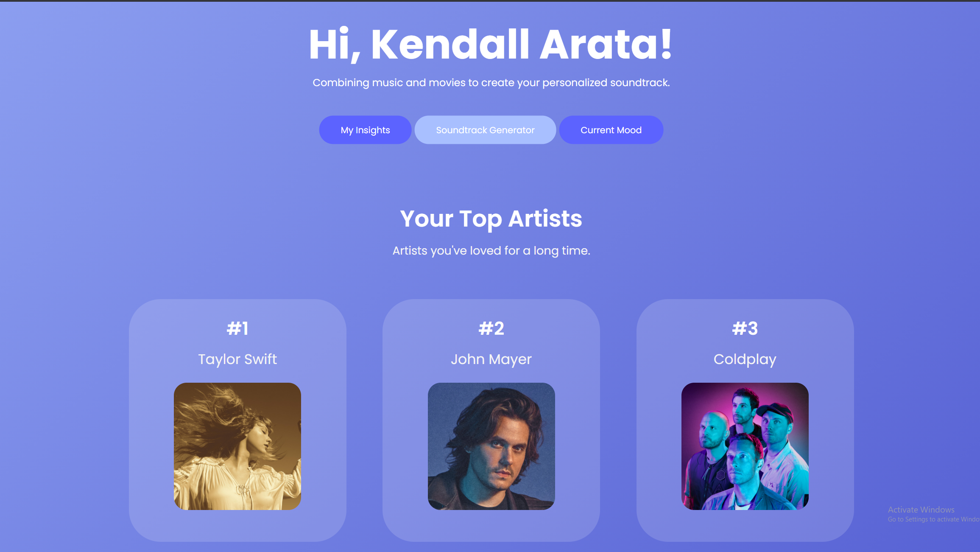Click the #3 rank label
980x552 pixels.
[x=745, y=328]
